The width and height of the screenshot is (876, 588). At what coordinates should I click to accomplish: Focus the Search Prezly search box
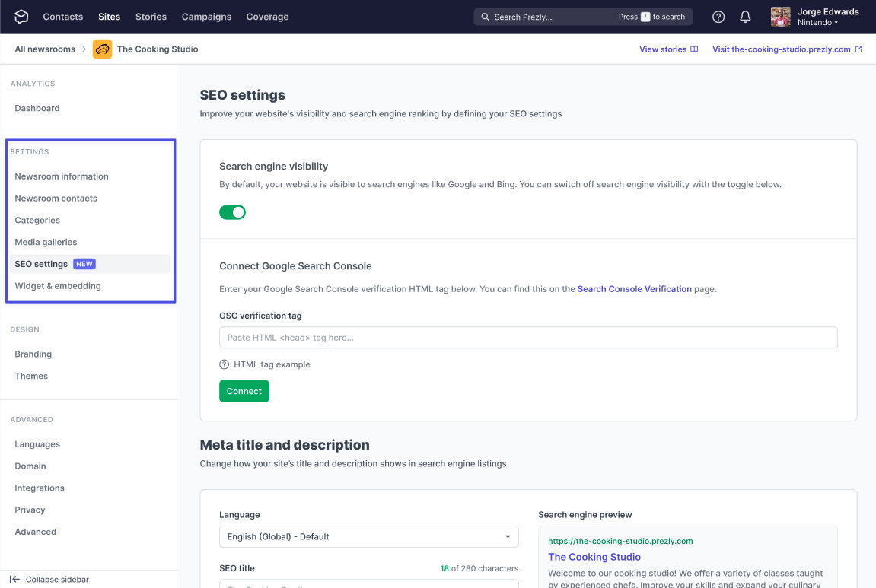(583, 17)
